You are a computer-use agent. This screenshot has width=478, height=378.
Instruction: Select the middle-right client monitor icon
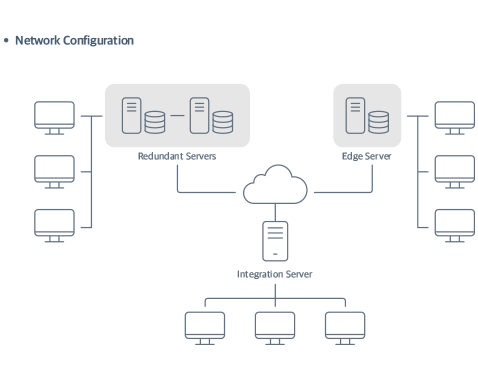click(455, 172)
